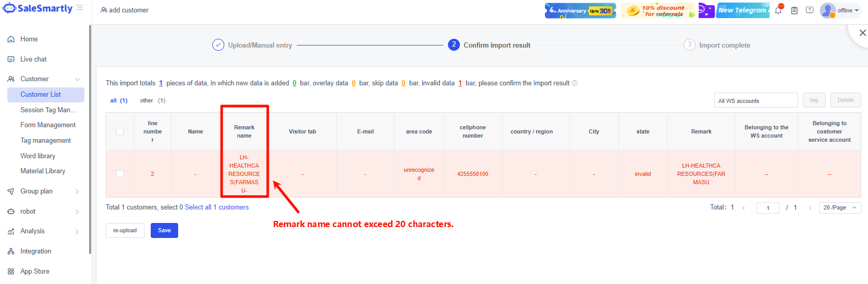Switch to the other (1) tab
The image size is (868, 284).
(152, 100)
